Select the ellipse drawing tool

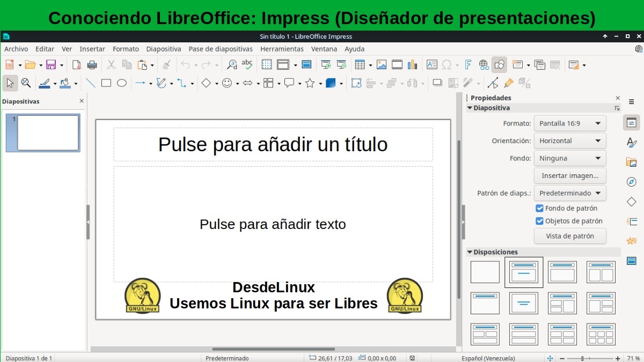tap(122, 83)
